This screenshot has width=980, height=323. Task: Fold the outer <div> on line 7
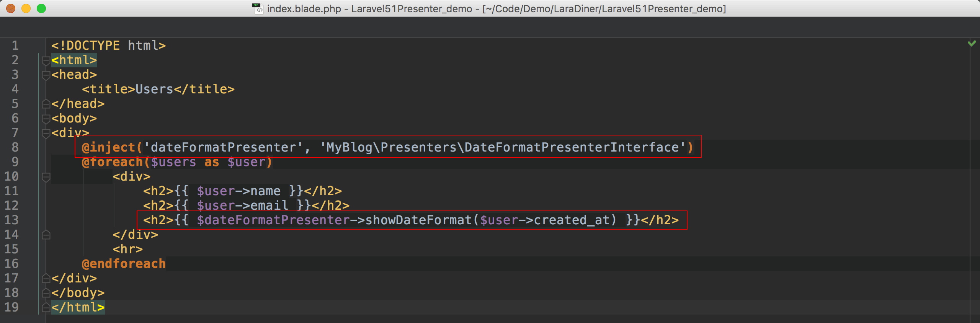pyautogui.click(x=46, y=133)
